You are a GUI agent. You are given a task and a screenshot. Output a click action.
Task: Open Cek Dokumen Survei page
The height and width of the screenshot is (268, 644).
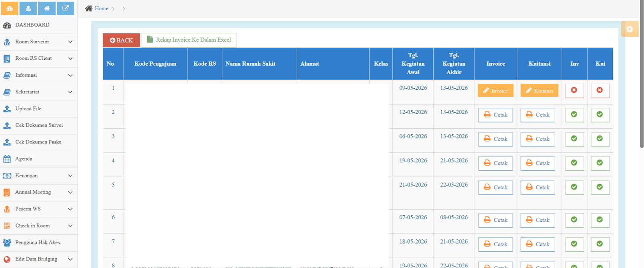(39, 125)
